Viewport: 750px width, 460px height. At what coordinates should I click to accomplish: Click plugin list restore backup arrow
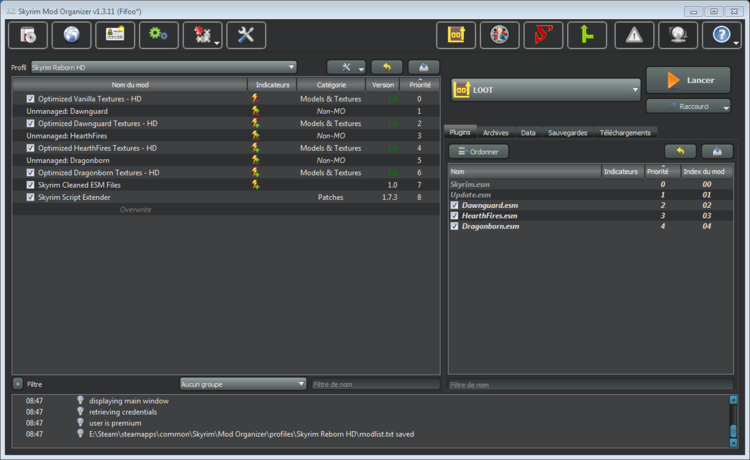680,152
